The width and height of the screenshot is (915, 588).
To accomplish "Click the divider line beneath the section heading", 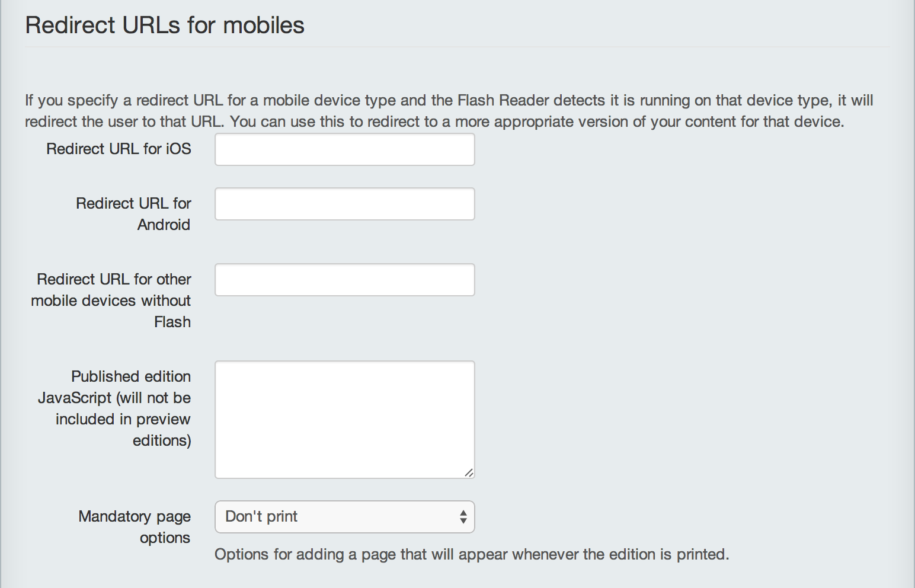I will click(x=457, y=47).
